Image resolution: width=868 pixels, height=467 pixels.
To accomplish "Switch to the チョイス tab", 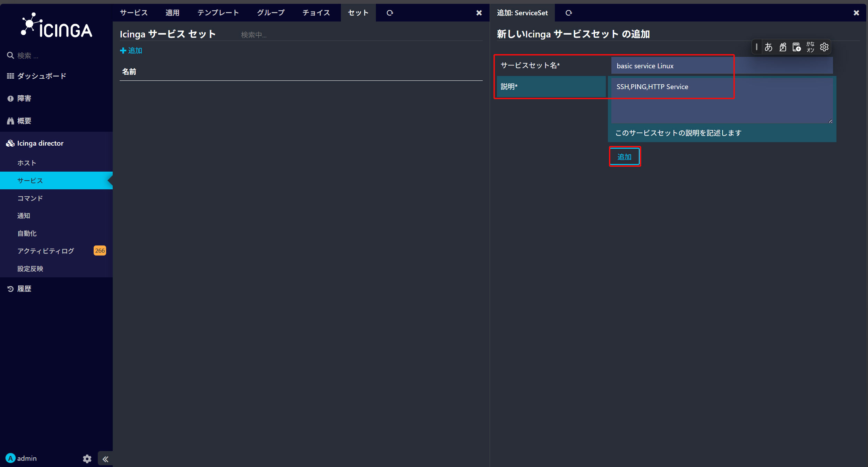I will [x=316, y=13].
